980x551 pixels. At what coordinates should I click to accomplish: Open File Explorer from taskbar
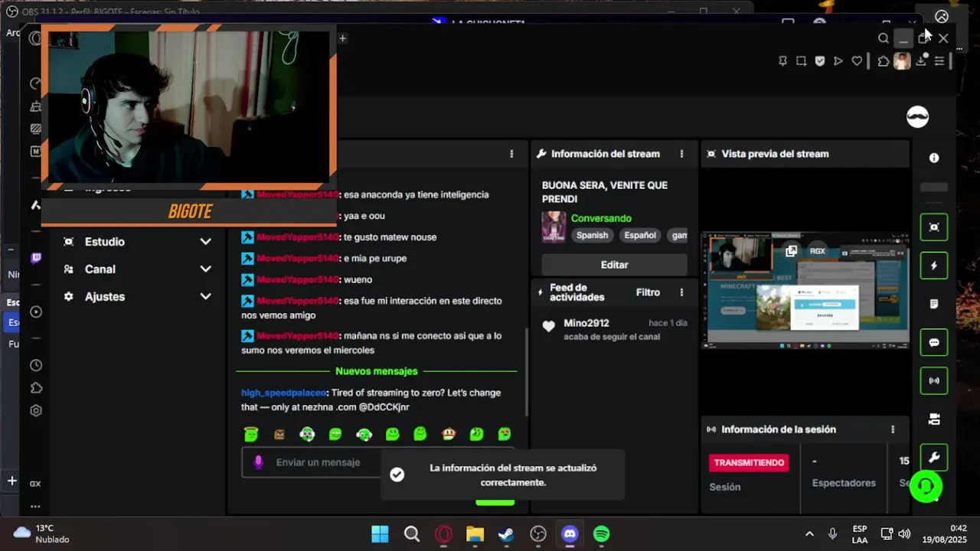click(475, 534)
